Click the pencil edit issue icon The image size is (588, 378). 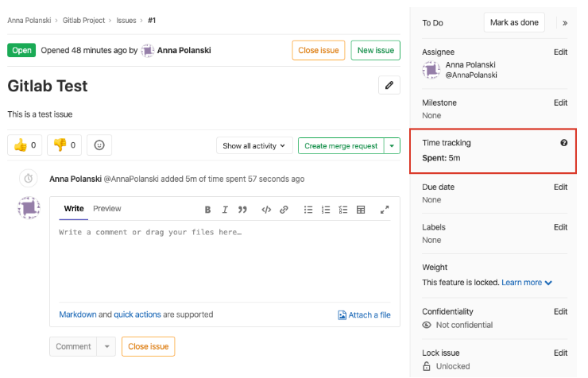389,86
